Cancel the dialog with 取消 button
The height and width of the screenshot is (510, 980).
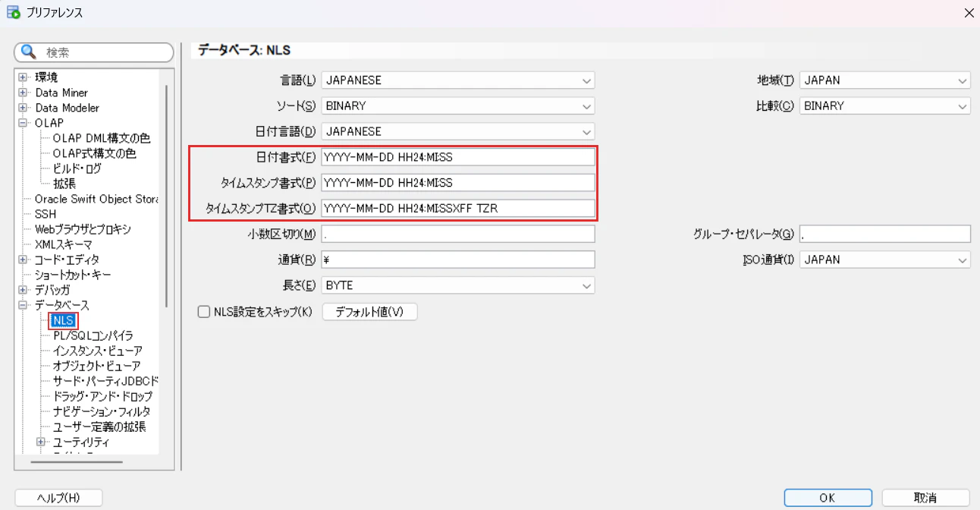tap(925, 498)
